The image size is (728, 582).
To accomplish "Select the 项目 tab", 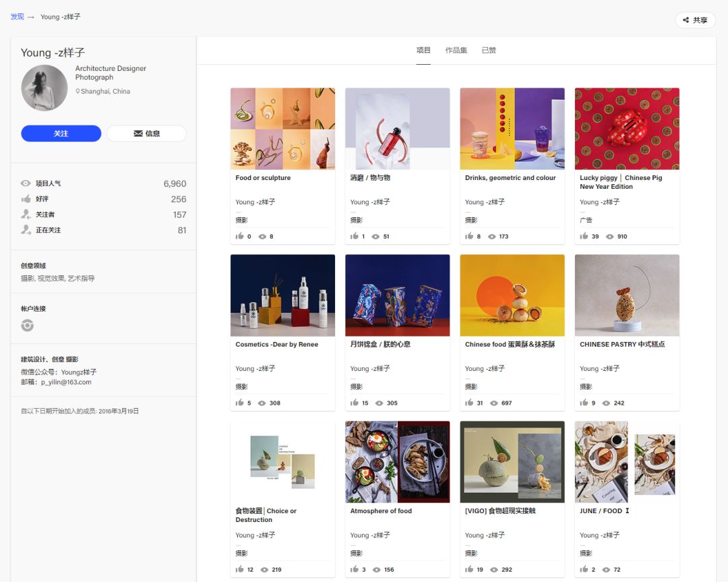I will coord(423,51).
